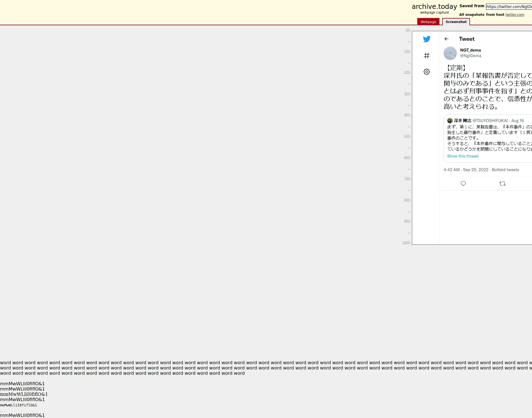
Task: Click the 4:42 AM Sep 25, 2022 timestamp
Action: click(465, 170)
